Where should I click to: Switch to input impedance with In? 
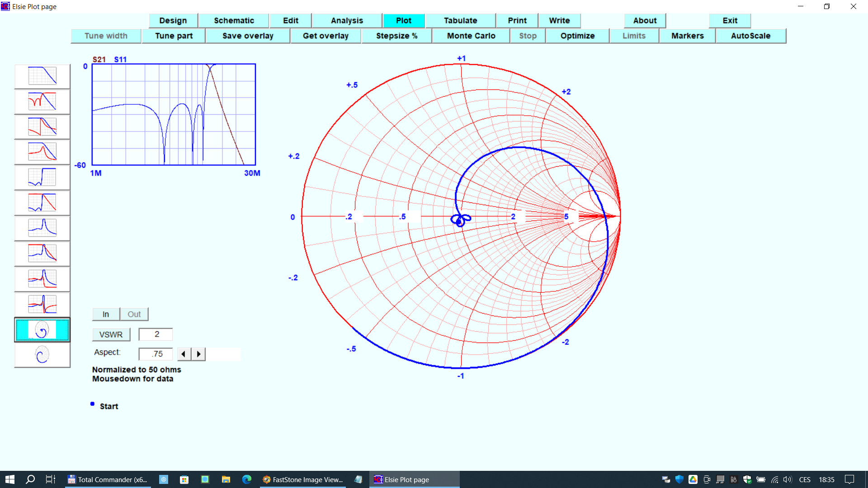pyautogui.click(x=106, y=314)
